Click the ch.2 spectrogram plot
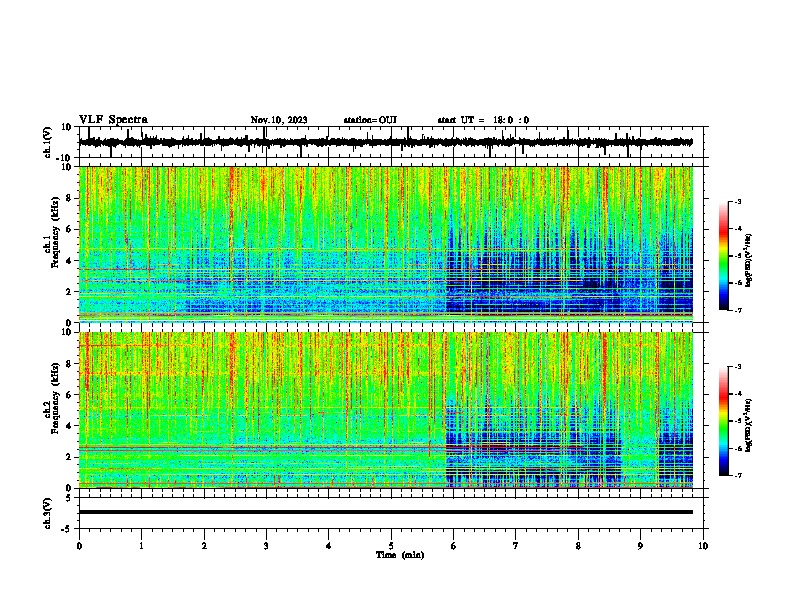The width and height of the screenshot is (792, 612). point(386,410)
